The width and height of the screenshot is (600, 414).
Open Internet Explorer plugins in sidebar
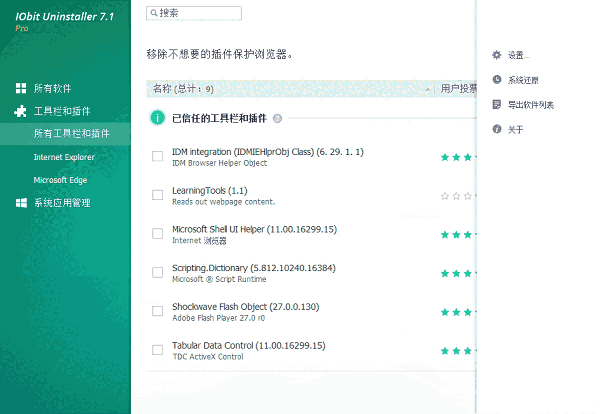click(64, 157)
